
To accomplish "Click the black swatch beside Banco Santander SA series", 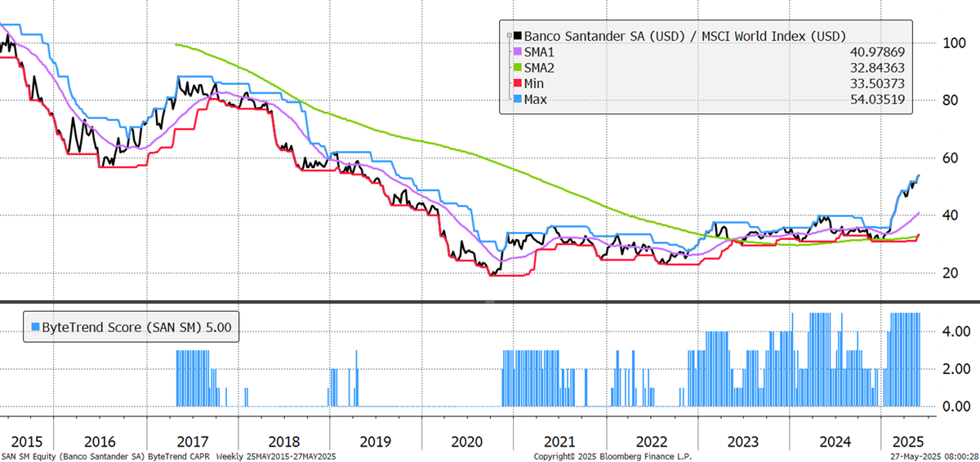I will point(516,36).
